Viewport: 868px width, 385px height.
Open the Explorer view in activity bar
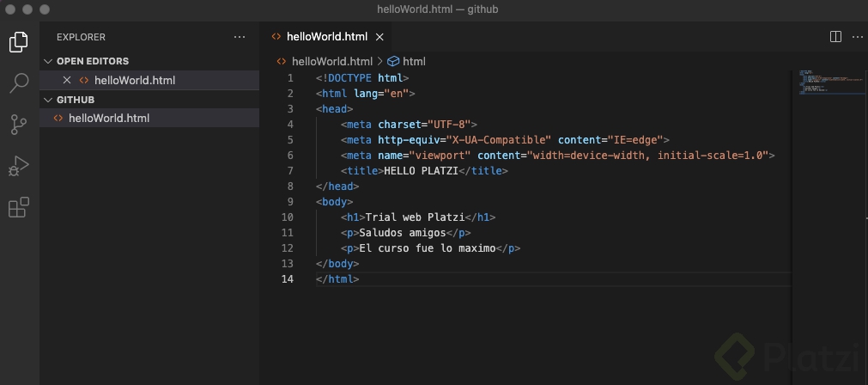pyautogui.click(x=19, y=41)
